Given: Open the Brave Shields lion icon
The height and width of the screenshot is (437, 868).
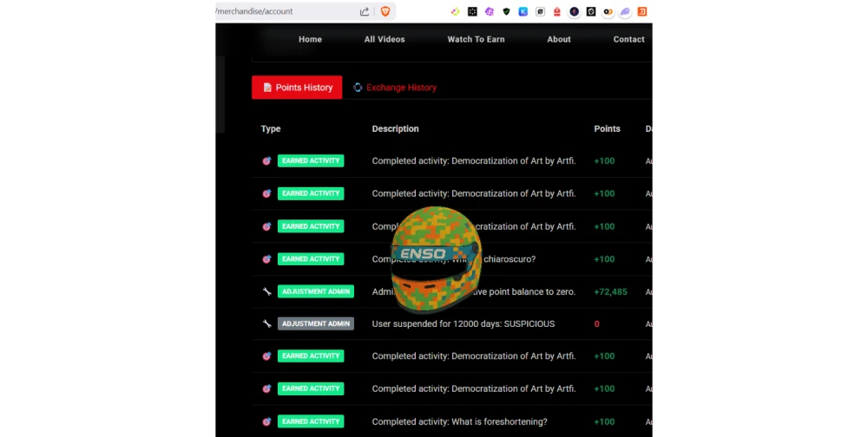Looking at the screenshot, I should click(385, 11).
